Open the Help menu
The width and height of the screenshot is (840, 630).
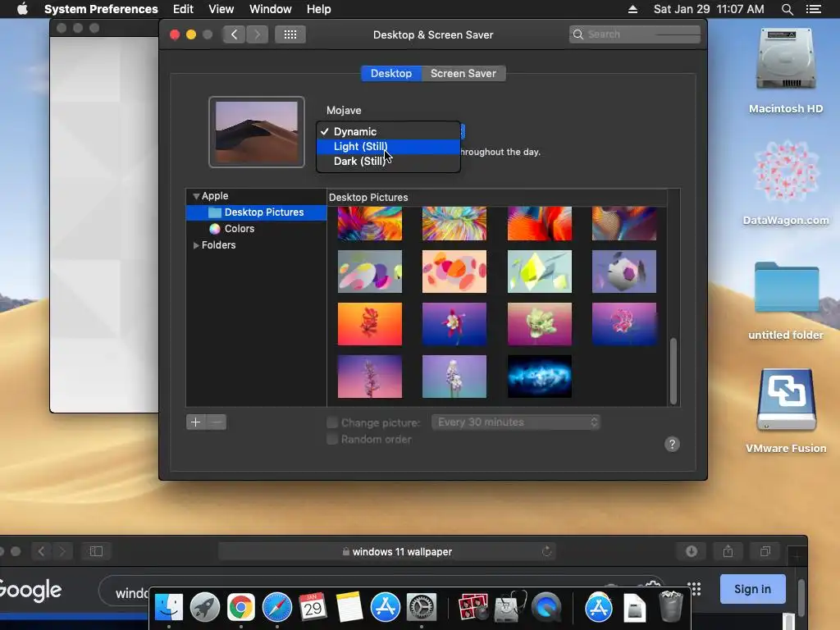point(319,9)
